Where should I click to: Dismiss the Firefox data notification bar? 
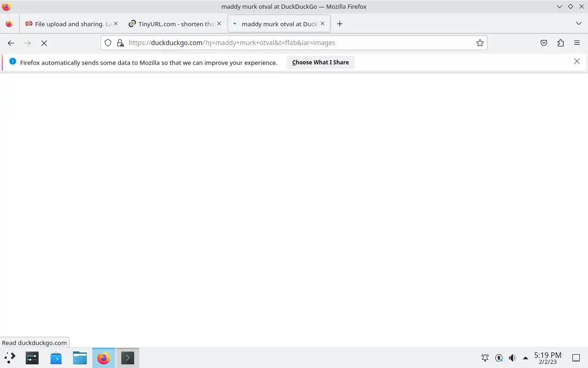click(577, 61)
